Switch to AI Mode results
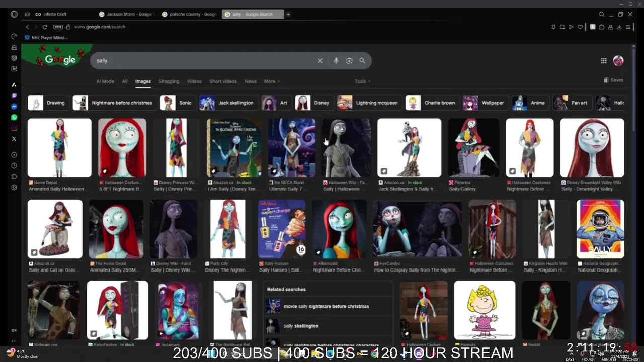This screenshot has height=362, width=644. tap(105, 81)
